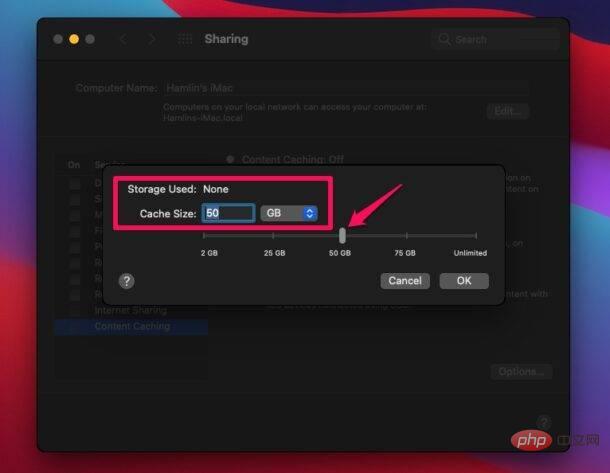Click the Options… button for Content Caching
The height and width of the screenshot is (473, 610).
(x=520, y=372)
